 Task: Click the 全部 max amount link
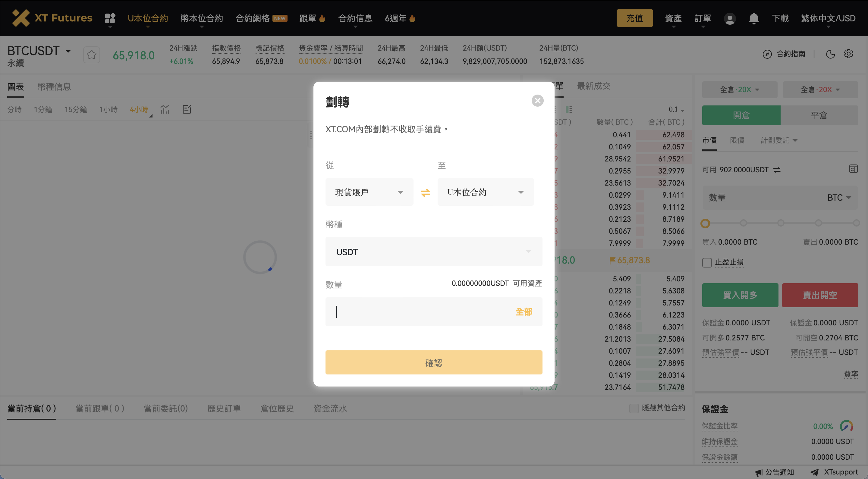524,312
